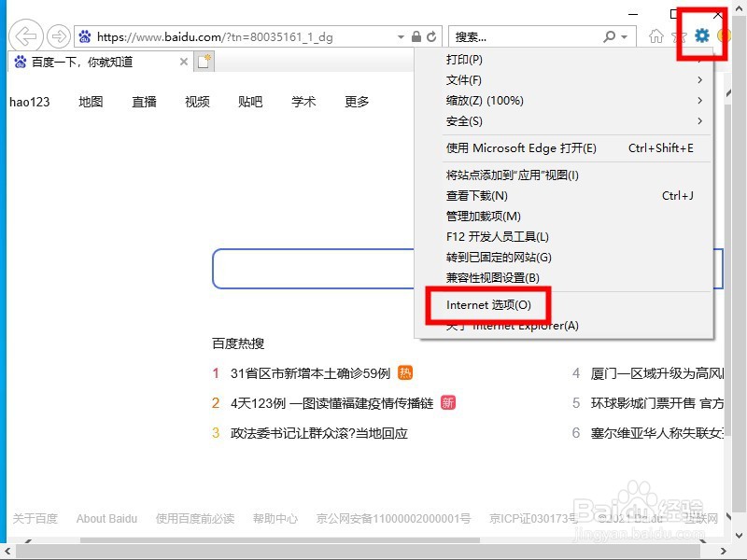This screenshot has height=560, width=747.
Task: Click the security lock icon in address bar
Action: (416, 36)
